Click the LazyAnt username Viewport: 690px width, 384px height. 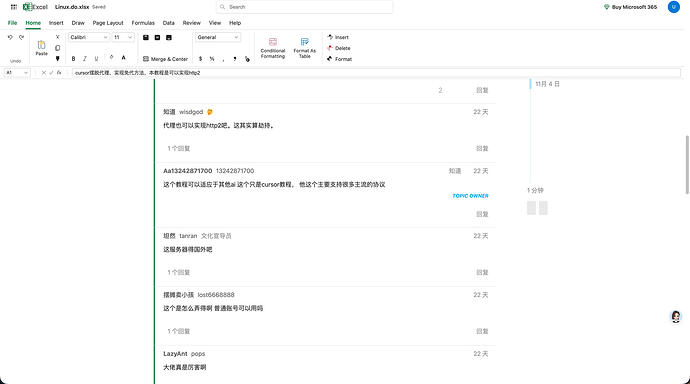pyautogui.click(x=175, y=354)
